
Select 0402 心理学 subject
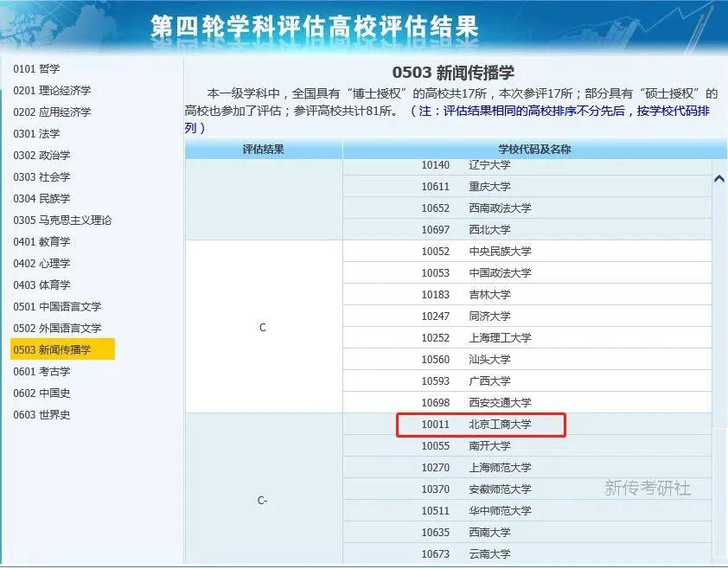point(42,264)
